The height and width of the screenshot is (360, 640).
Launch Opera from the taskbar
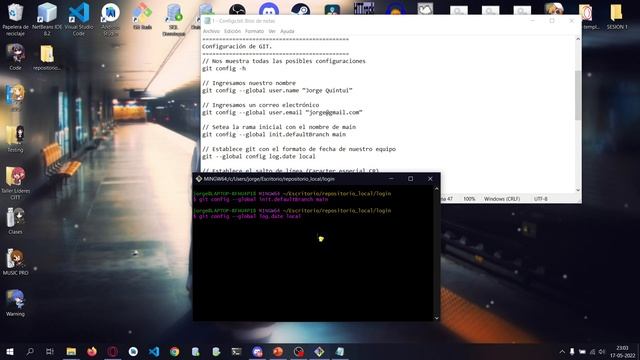[x=113, y=351]
